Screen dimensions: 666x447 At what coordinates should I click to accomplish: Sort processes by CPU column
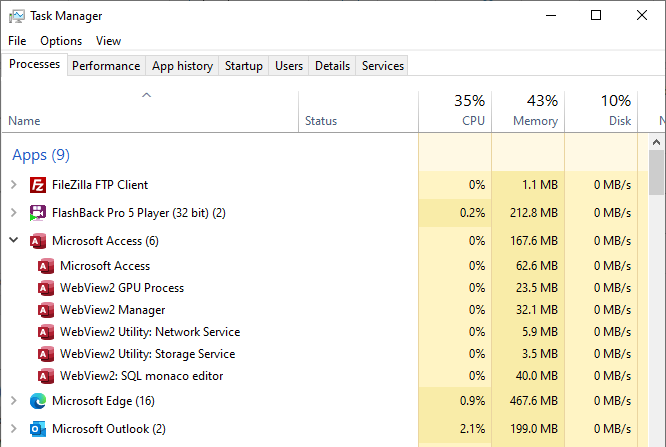coord(455,112)
